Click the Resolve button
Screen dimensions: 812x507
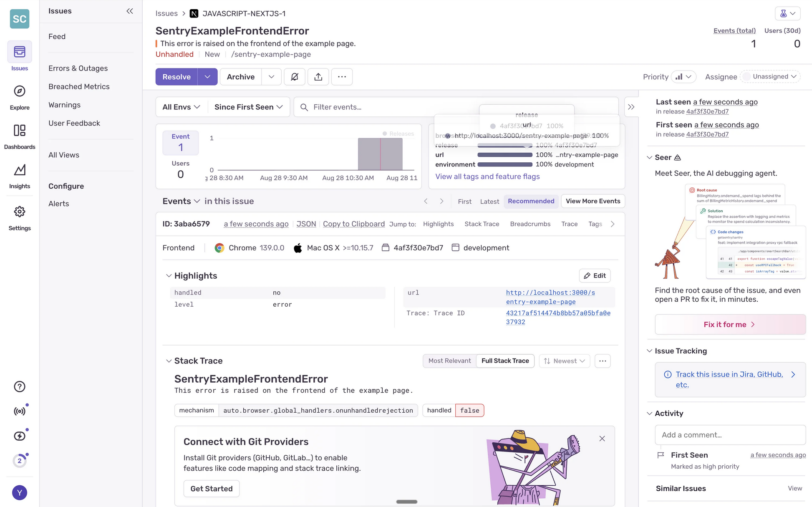coord(177,77)
